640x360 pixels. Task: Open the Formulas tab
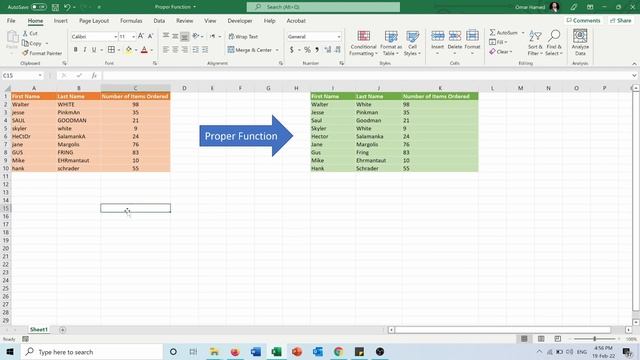pyautogui.click(x=131, y=20)
